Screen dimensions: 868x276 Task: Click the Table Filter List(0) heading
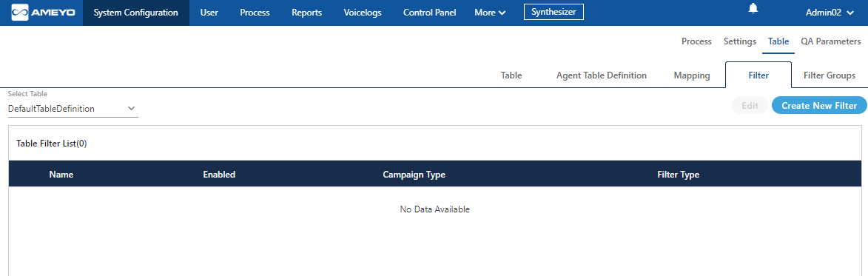pos(52,144)
